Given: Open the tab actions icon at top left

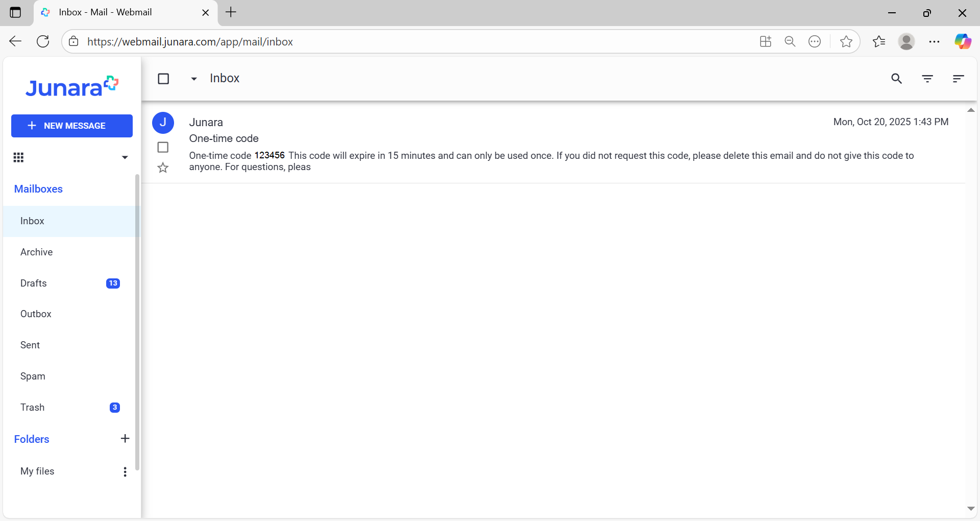Looking at the screenshot, I should 15,12.
